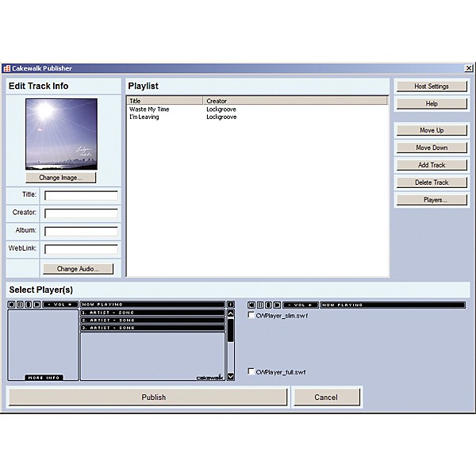The width and height of the screenshot is (476, 476).
Task: Click '3. Artist - Song' row in player
Action: tap(152, 328)
